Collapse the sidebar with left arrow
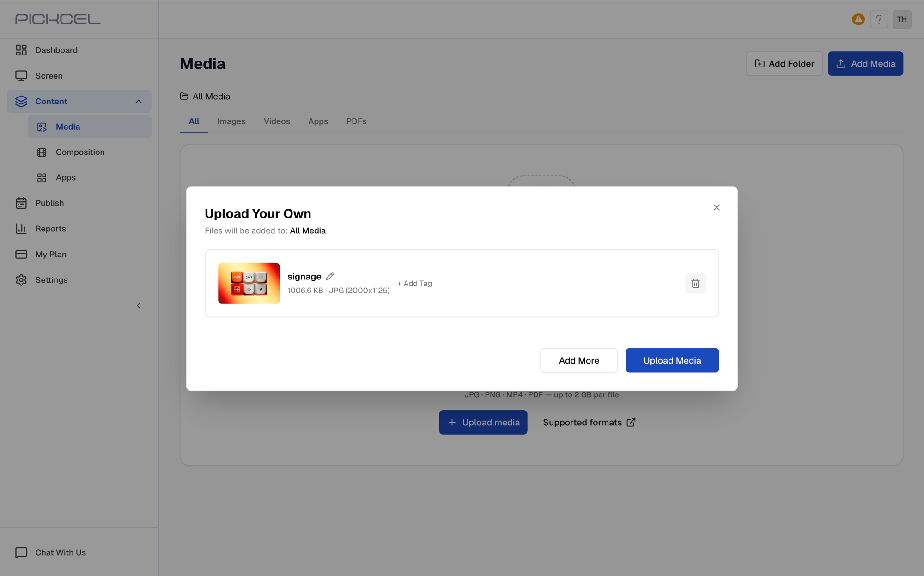The image size is (924, 576). [x=139, y=306]
